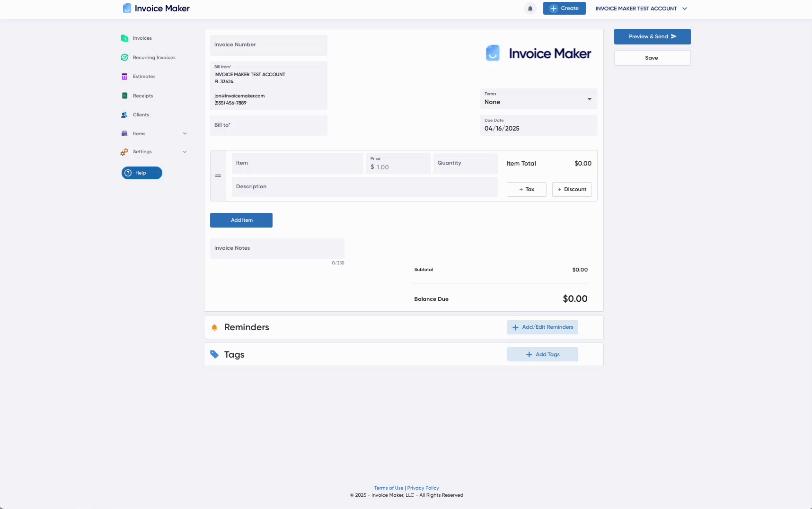Image resolution: width=812 pixels, height=509 pixels.
Task: Click Add Item button
Action: click(241, 220)
